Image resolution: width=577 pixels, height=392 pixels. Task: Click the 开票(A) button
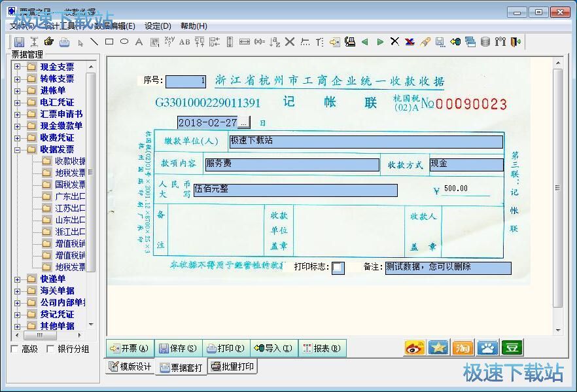(129, 348)
